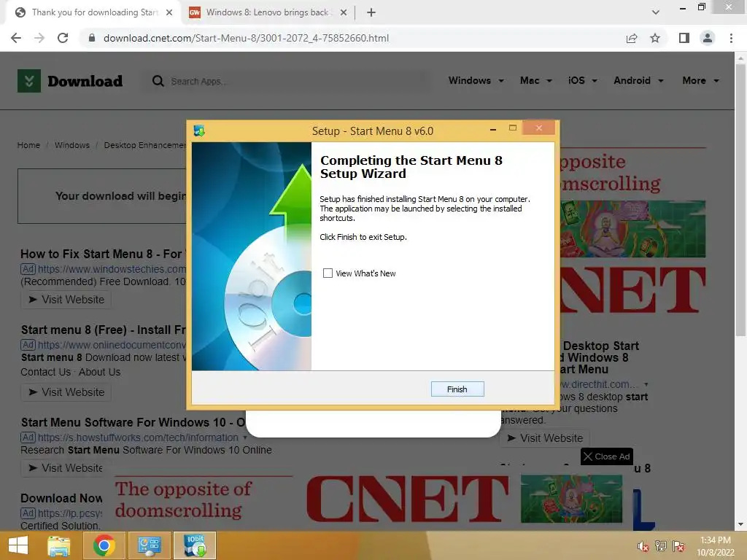The height and width of the screenshot is (560, 747).
Task: Open the Home breadcrumb link
Action: (28, 145)
